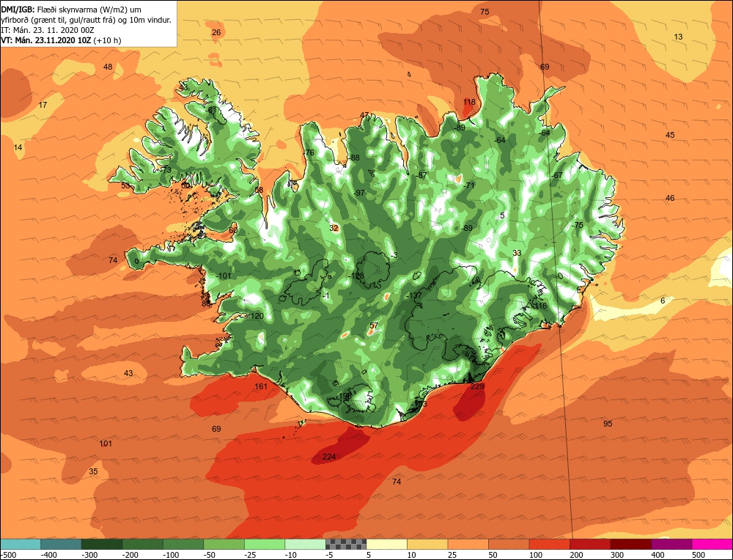Click the flux value '-75' in east Iceland
Image resolution: width=733 pixels, height=560 pixels.
tap(578, 225)
